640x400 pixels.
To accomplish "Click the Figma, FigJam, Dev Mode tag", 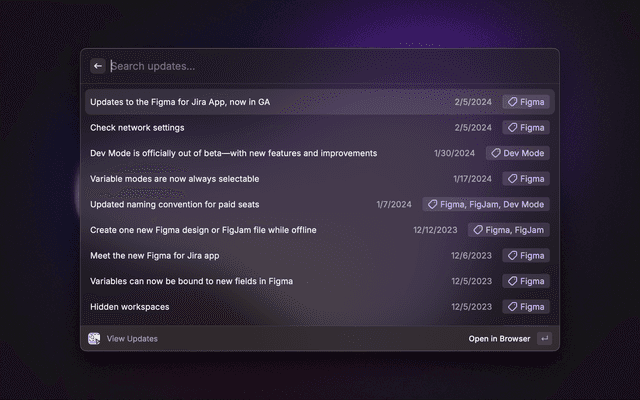I will [x=485, y=204].
